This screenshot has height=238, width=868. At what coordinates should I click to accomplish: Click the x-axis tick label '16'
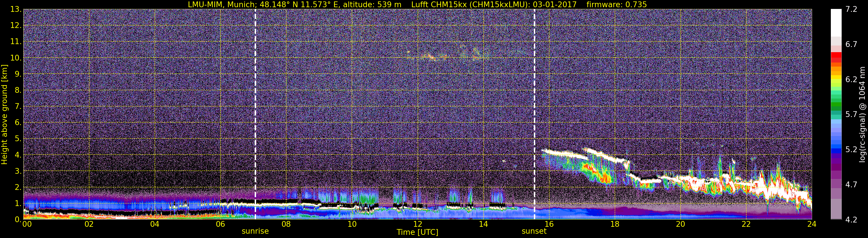pyautogui.click(x=549, y=224)
